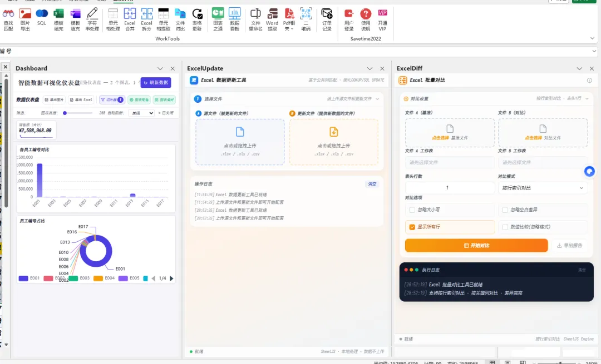Click the purple Word 模板填充 icon
This screenshot has width=601, height=364.
point(76,19)
